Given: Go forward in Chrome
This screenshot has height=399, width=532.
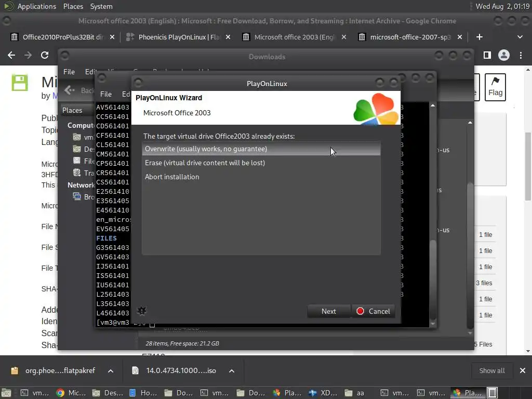Looking at the screenshot, I should click(x=28, y=55).
